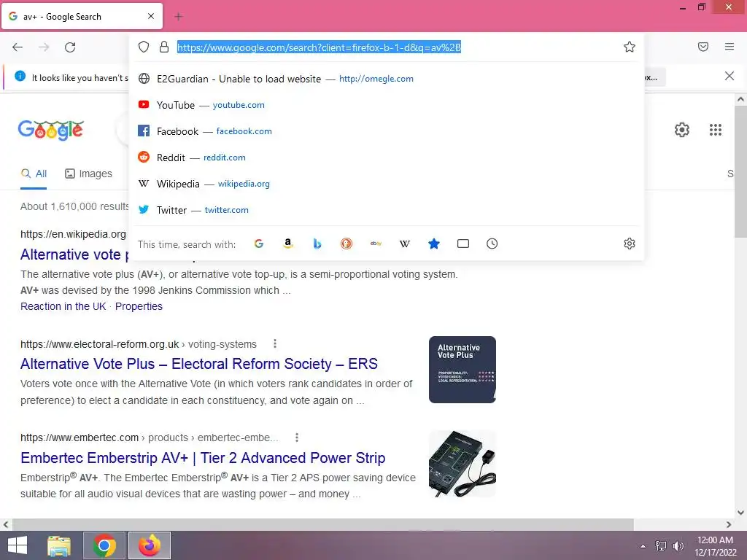The width and height of the screenshot is (747, 560).
Task: Open the Google apps grid
Action: (716, 130)
